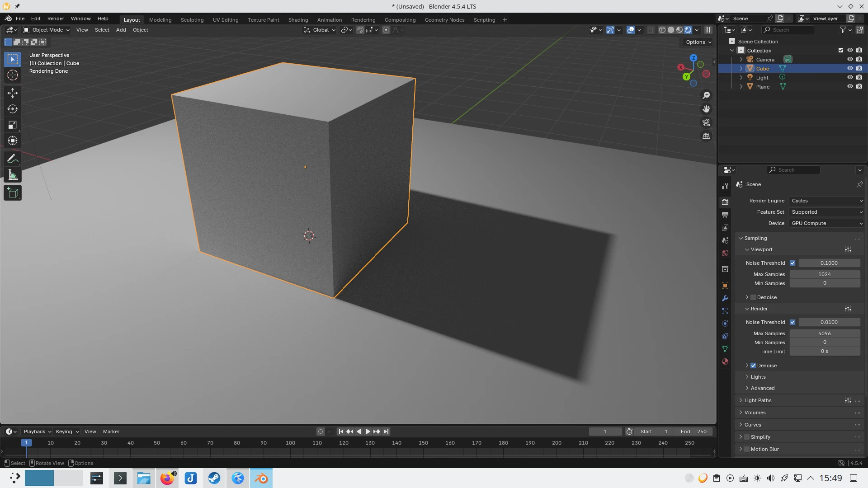Toggle camera view in viewport

[706, 122]
